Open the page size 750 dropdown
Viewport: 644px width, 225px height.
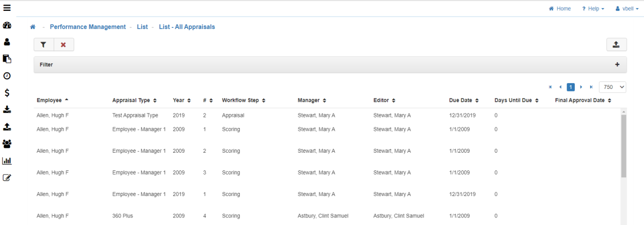(x=612, y=87)
